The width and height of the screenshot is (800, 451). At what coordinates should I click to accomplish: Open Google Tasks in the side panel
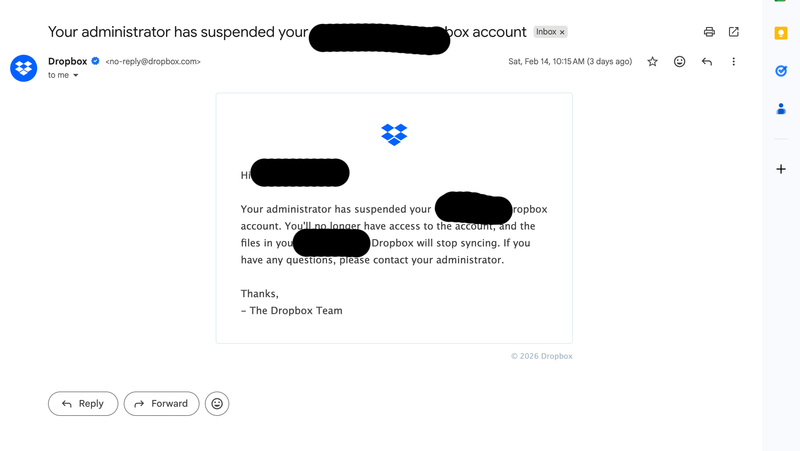[781, 71]
